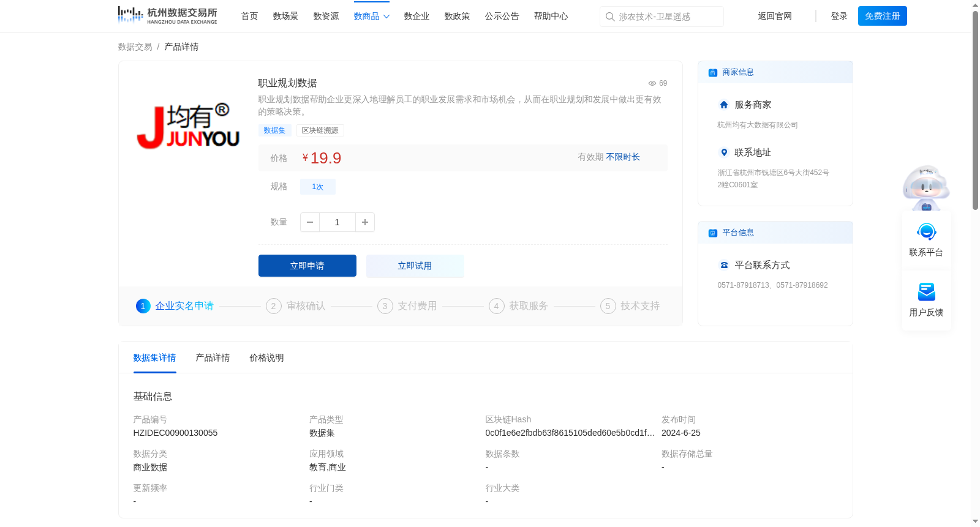Screen dimensions: 980x527
Task: Click the search magnifier icon
Action: tap(610, 17)
